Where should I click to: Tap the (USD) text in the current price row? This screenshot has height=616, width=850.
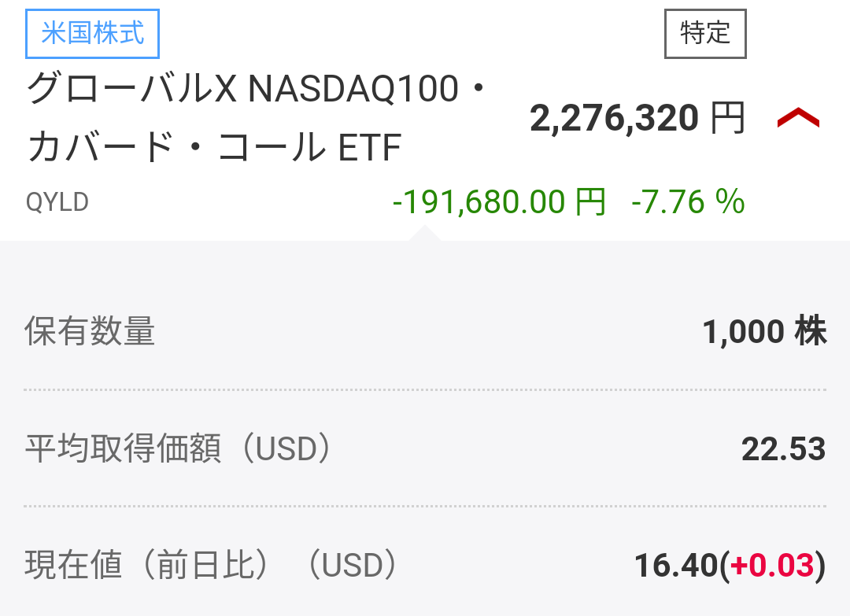pos(351,566)
